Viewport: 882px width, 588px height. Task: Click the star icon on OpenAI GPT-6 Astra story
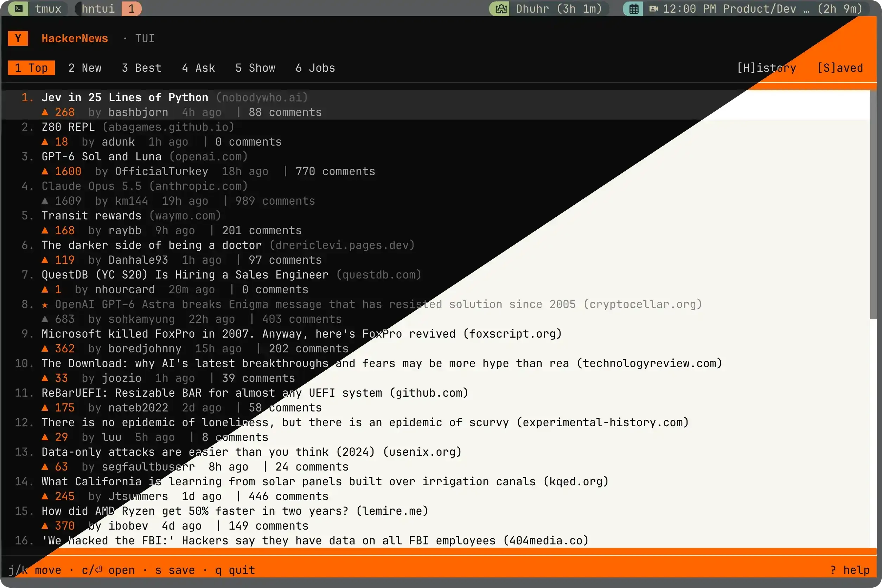click(45, 305)
